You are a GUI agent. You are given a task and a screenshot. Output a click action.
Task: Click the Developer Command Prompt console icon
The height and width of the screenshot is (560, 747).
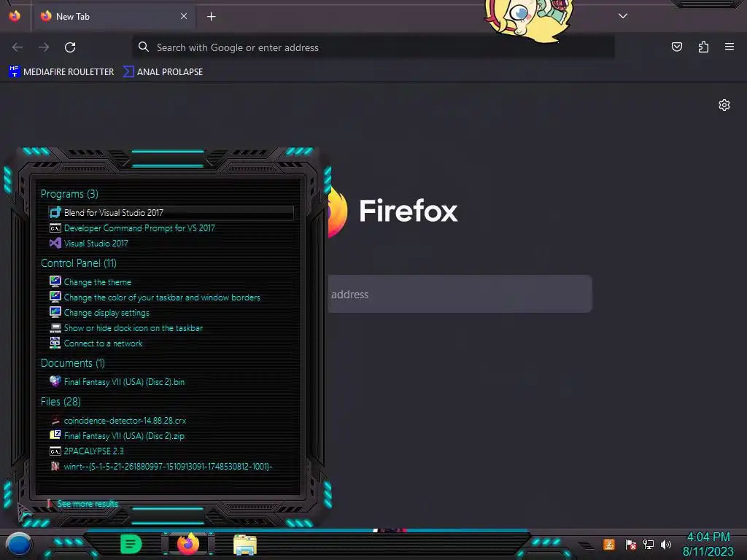pyautogui.click(x=55, y=228)
